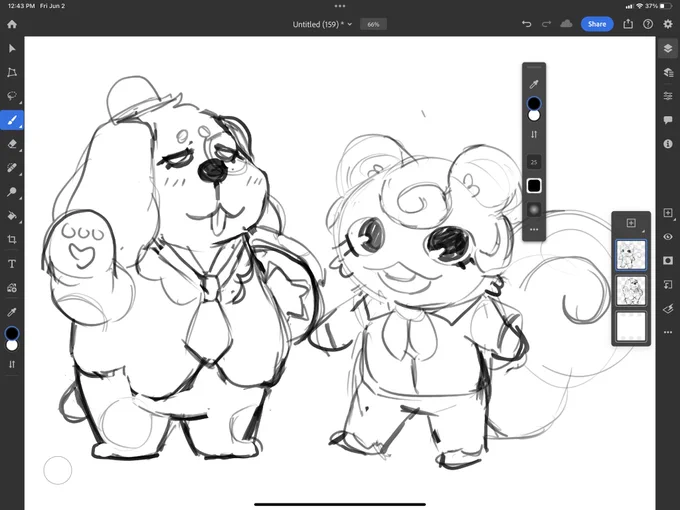The height and width of the screenshot is (510, 680).
Task: Swap colors using left toolbar arrows
Action: pos(12,364)
